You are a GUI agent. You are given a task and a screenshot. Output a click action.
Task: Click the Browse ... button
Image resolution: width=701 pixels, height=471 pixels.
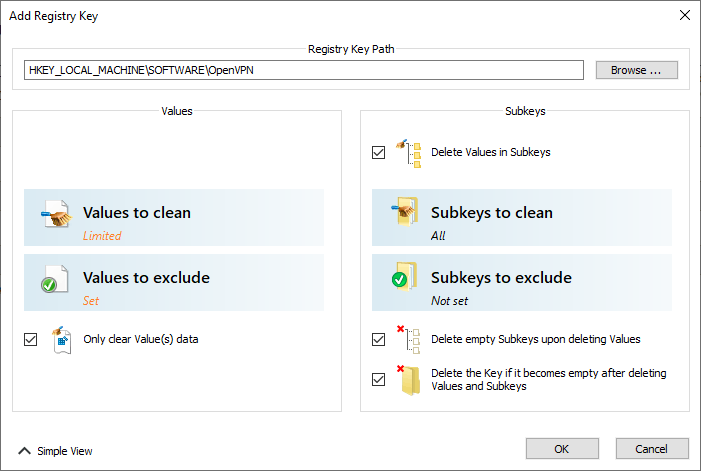pyautogui.click(x=637, y=70)
